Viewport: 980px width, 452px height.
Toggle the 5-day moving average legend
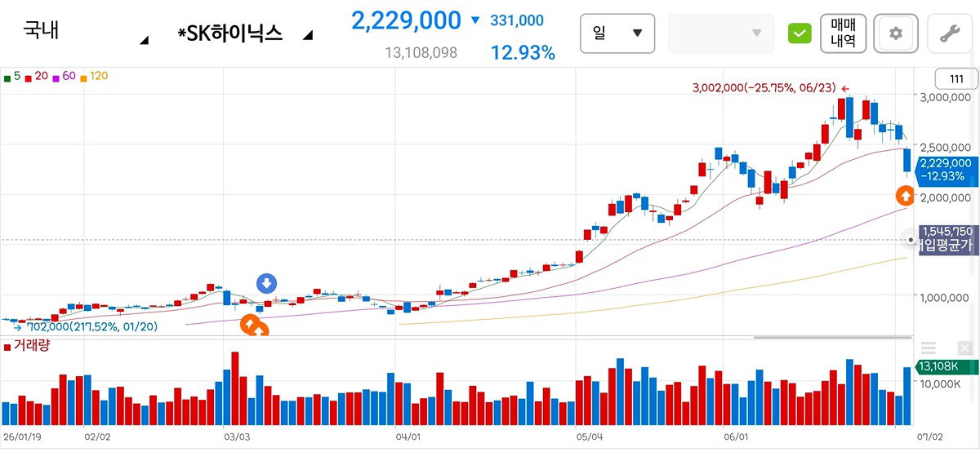12,76
